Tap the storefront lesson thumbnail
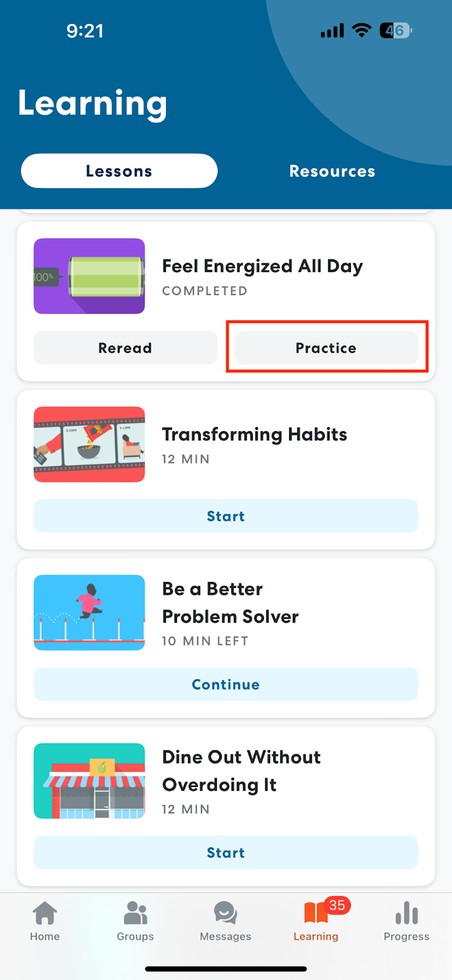The height and width of the screenshot is (980, 452). click(89, 781)
